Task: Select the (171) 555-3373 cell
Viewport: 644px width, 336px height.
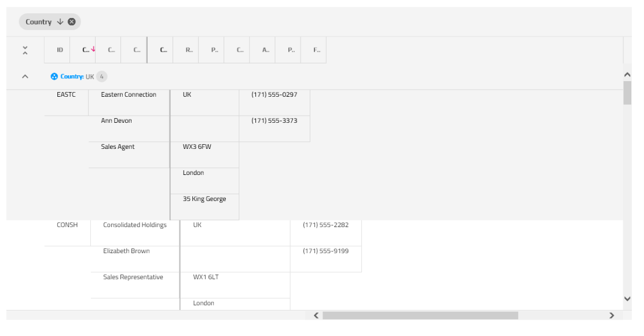Action: (x=275, y=129)
